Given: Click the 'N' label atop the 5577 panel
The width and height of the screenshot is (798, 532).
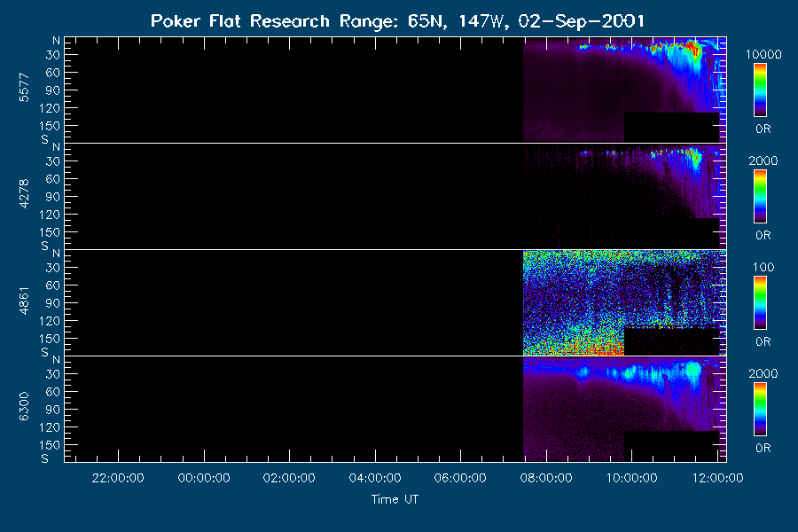Looking at the screenshot, I should [56, 41].
